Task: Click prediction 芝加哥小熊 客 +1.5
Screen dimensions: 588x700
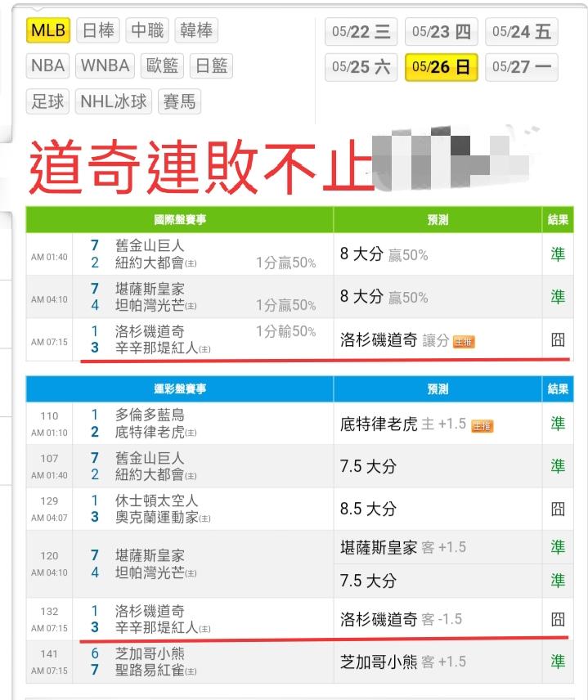Action: [x=402, y=662]
